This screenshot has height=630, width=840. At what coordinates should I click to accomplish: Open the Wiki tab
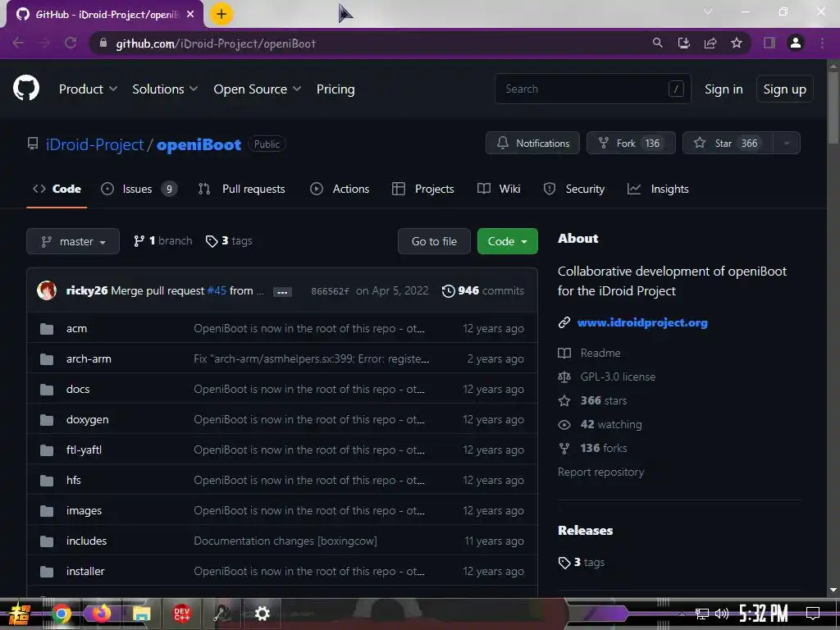499,189
